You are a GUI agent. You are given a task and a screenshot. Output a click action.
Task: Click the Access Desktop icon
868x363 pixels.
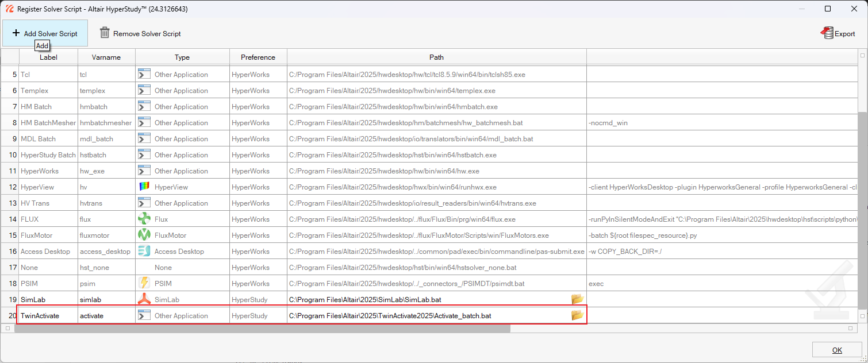click(144, 251)
